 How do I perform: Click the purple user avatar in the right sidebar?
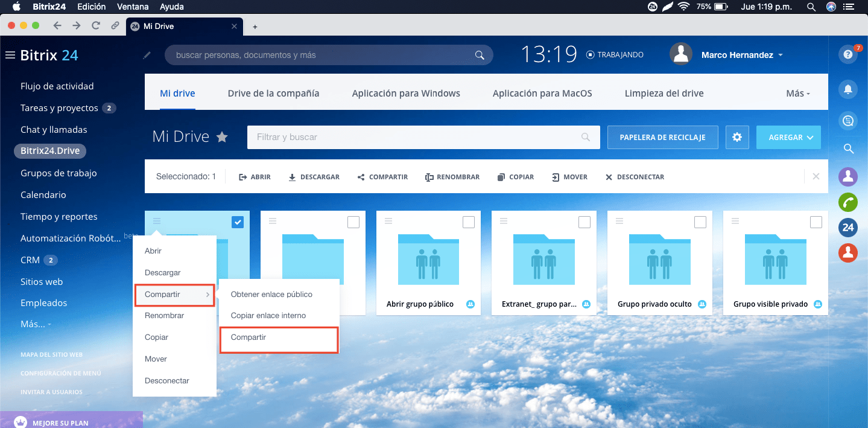pos(848,176)
